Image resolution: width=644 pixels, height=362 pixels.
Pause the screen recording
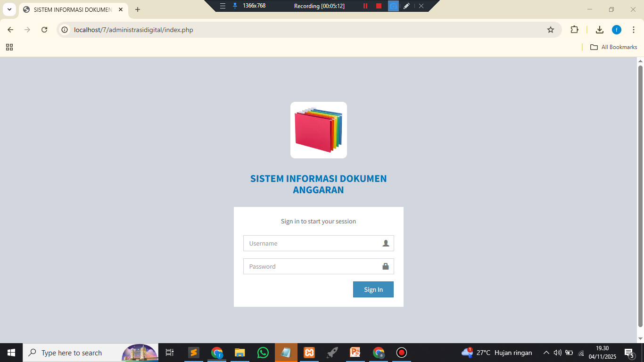pyautogui.click(x=365, y=6)
